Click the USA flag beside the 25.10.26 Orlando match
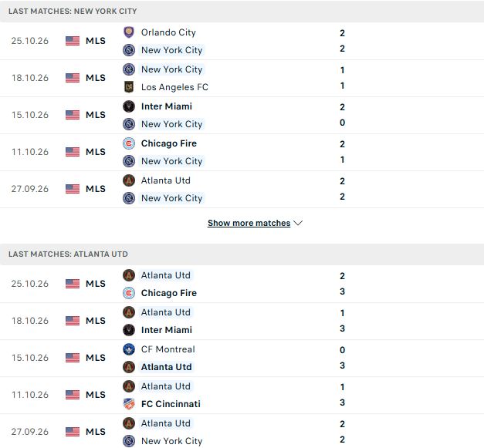Image resolution: width=484 pixels, height=448 pixels. (x=73, y=41)
